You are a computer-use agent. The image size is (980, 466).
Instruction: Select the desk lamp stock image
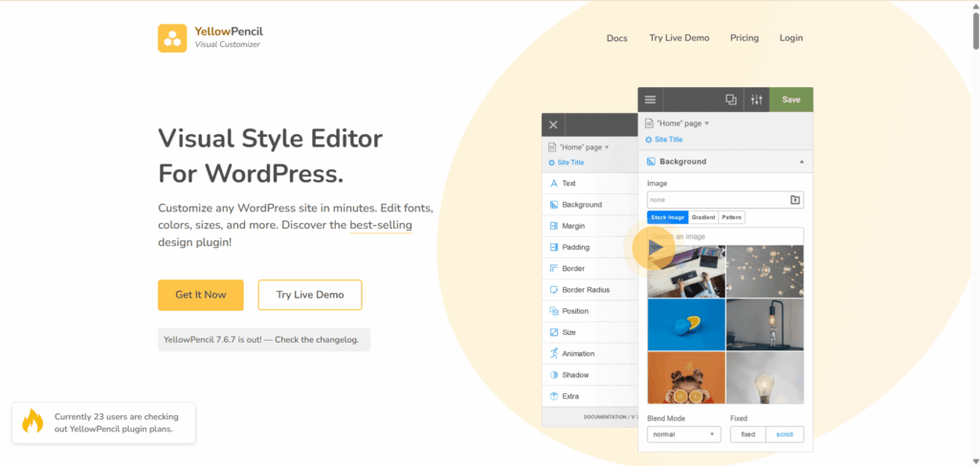pyautogui.click(x=765, y=324)
